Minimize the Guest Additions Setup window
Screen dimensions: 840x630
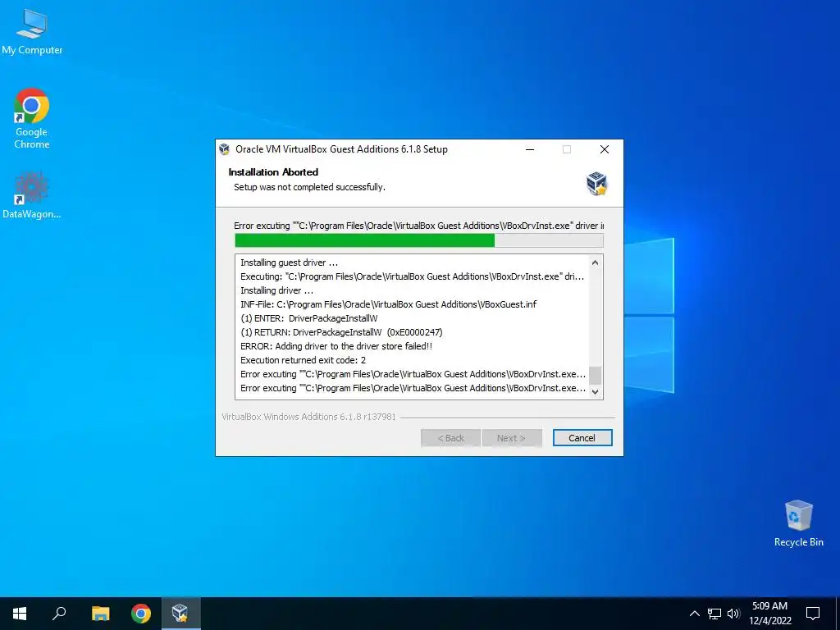530,149
